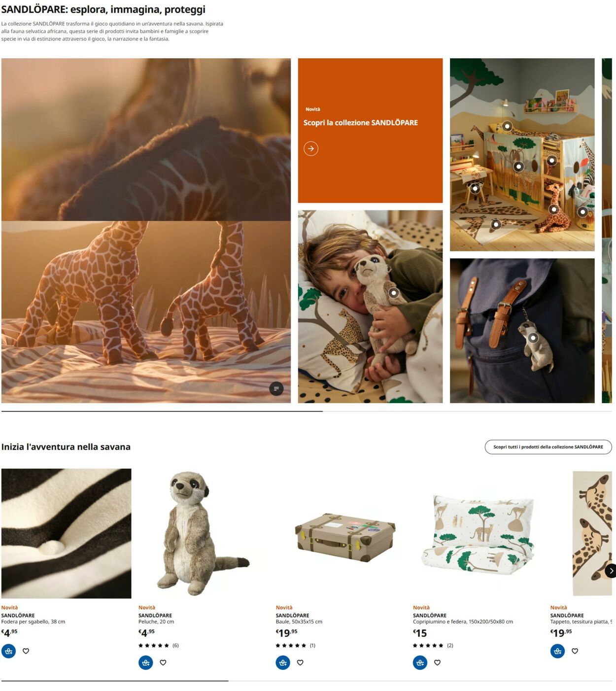Favorite the Copripiumino e federa with the heart

pos(438,662)
